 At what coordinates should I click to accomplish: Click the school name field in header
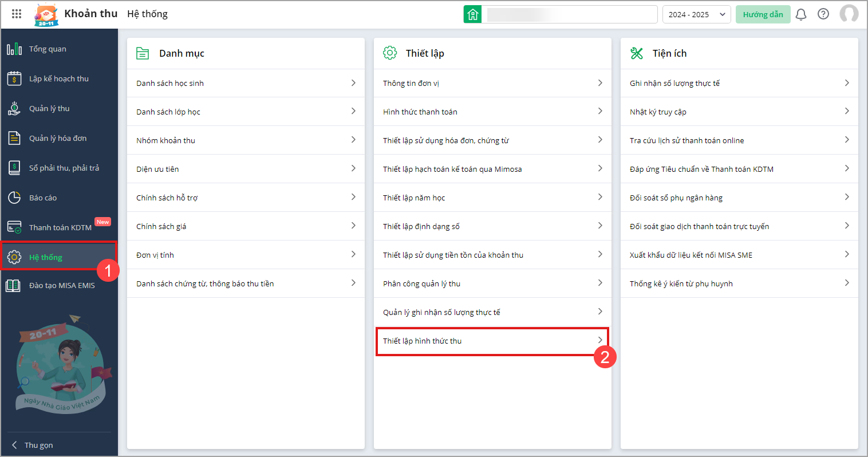(570, 14)
